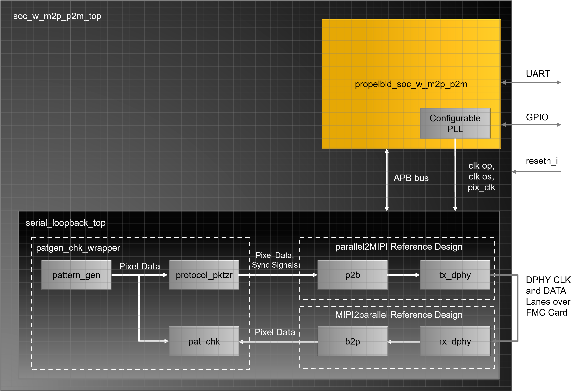Viewport: 579px width, 392px height.
Task: Click the serial_loopback_top title
Action: (65, 223)
